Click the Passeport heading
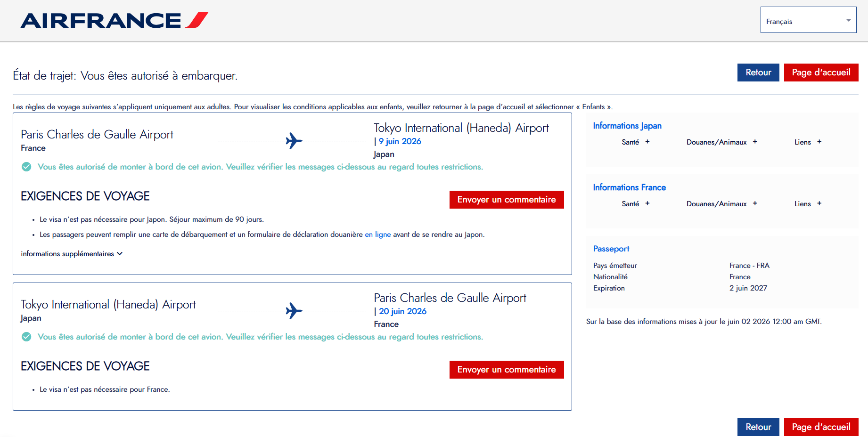 (611, 249)
